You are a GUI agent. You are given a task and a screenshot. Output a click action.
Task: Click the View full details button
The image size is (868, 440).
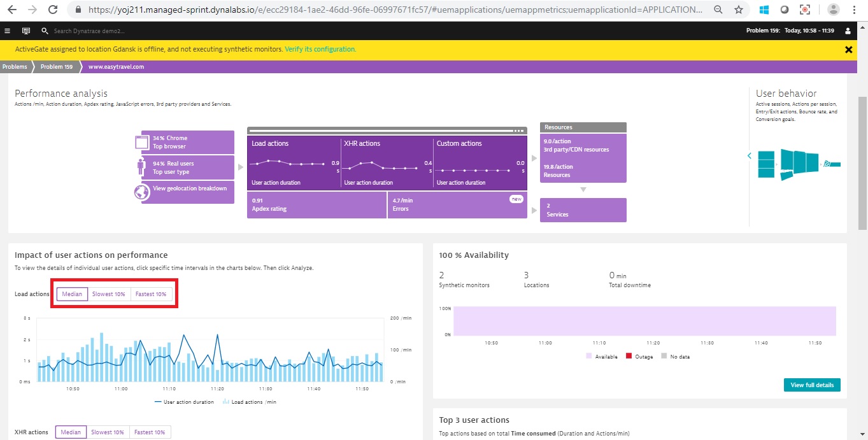tap(812, 385)
